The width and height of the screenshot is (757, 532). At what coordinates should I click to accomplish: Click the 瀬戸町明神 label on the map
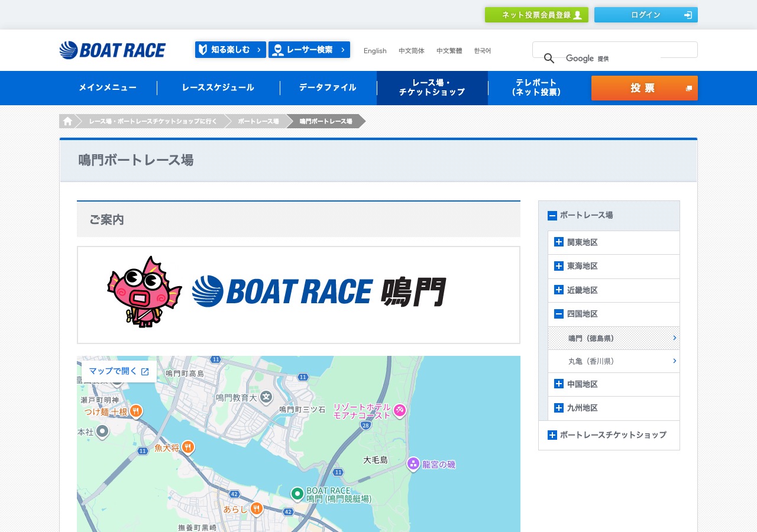(100, 400)
